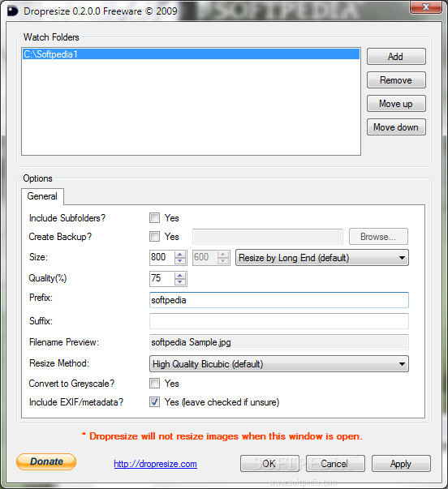Increase the height value with up arrow

tap(223, 254)
